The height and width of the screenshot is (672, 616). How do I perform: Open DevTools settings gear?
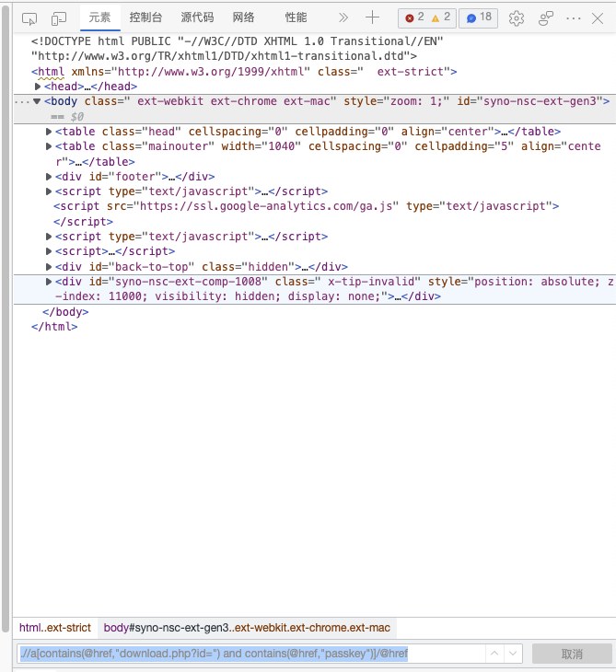coord(517,17)
